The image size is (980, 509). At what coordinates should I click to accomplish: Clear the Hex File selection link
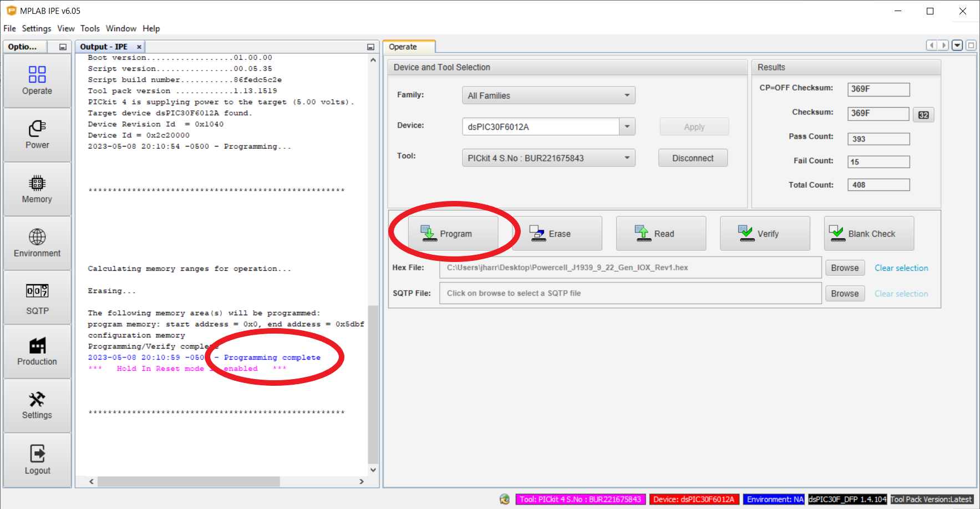pos(901,268)
